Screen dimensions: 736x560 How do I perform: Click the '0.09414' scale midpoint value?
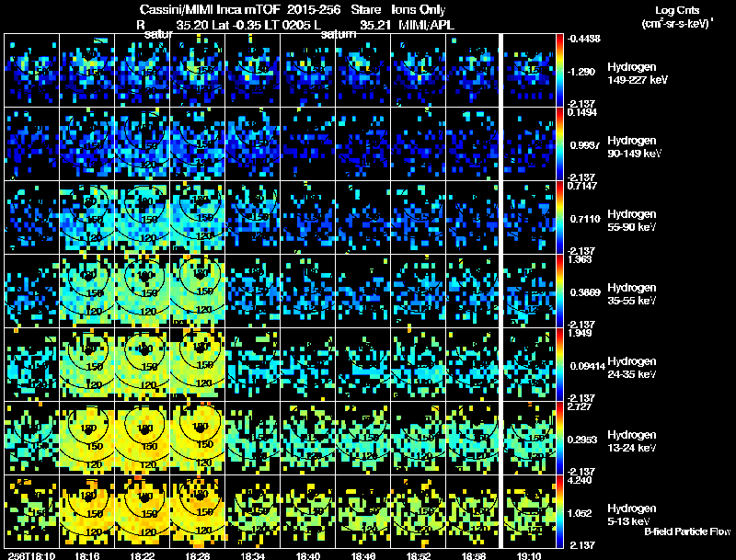(588, 366)
